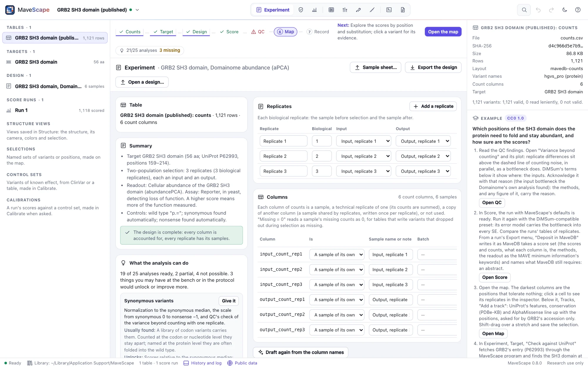This screenshot has height=368, width=588.
Task: Click the undo arrow icon
Action: [x=538, y=10]
